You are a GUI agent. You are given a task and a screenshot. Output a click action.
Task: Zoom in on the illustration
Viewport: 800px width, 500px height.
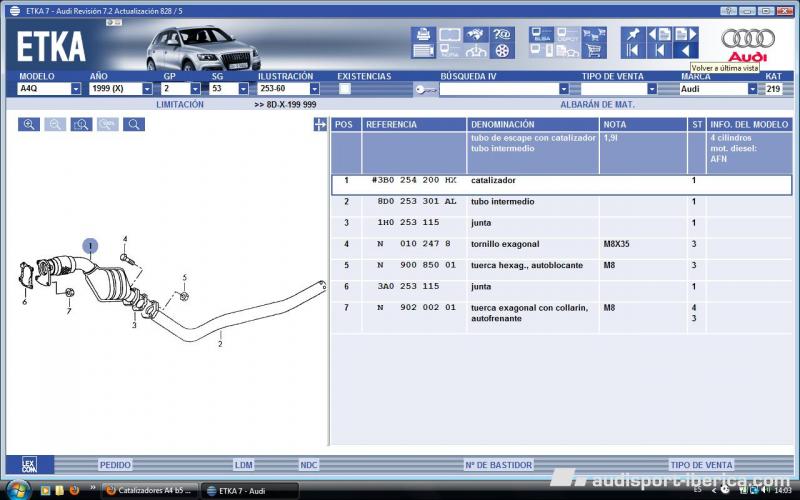pyautogui.click(x=29, y=124)
